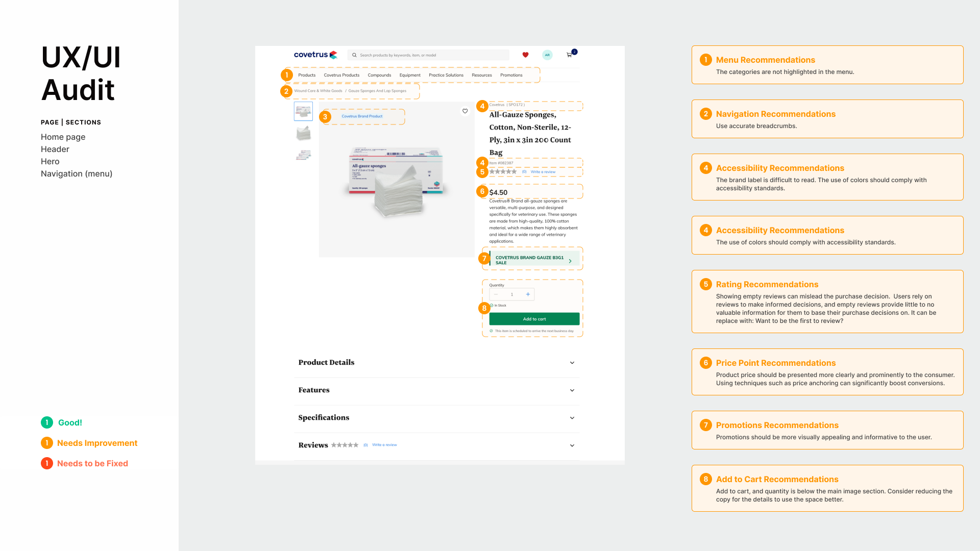
Task: Select the third product thumbnail
Action: pyautogui.click(x=303, y=155)
